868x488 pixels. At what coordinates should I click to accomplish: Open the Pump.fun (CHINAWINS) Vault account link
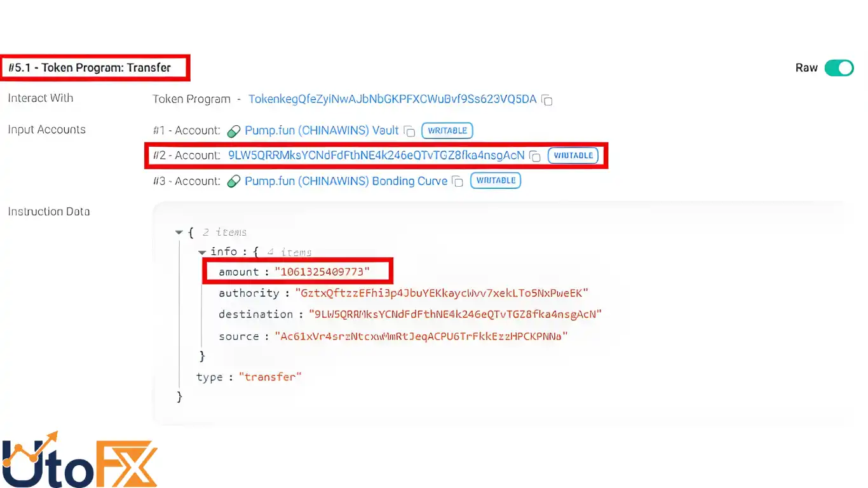tap(322, 130)
